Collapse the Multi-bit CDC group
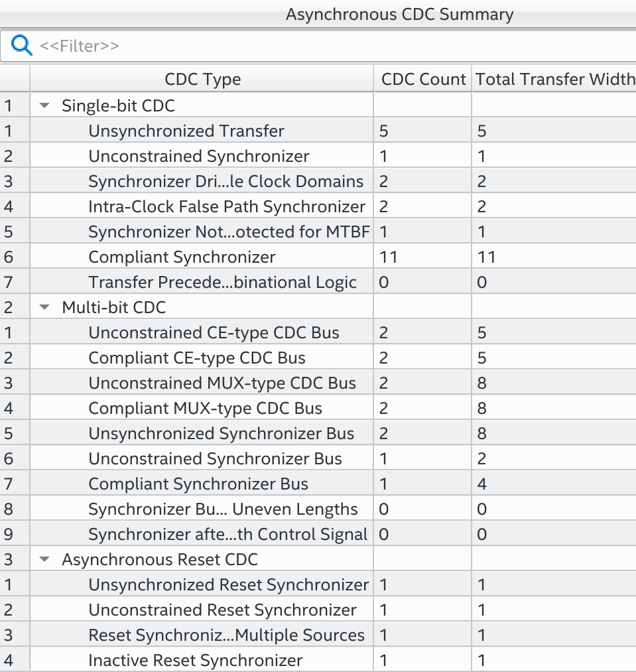The image size is (636, 672). 45,307
